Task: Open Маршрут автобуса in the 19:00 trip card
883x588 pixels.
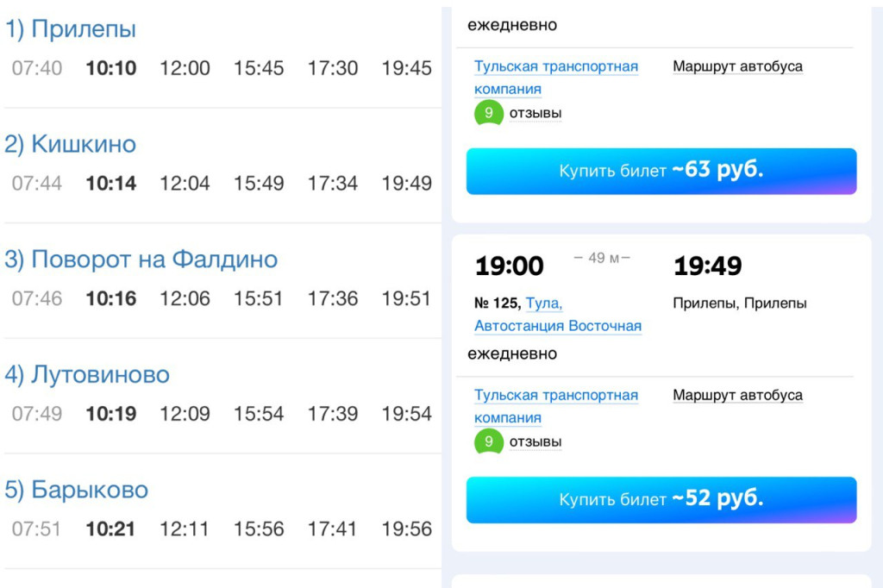Action: pyautogui.click(x=737, y=395)
